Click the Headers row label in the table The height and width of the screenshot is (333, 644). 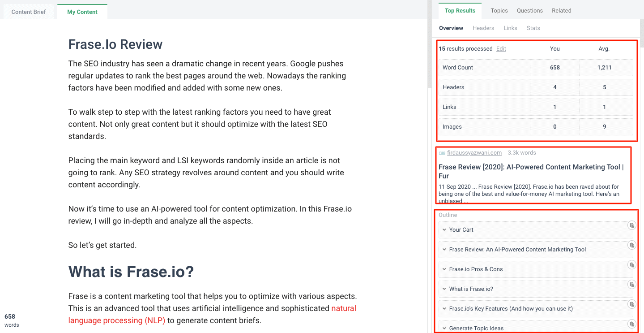coord(453,87)
